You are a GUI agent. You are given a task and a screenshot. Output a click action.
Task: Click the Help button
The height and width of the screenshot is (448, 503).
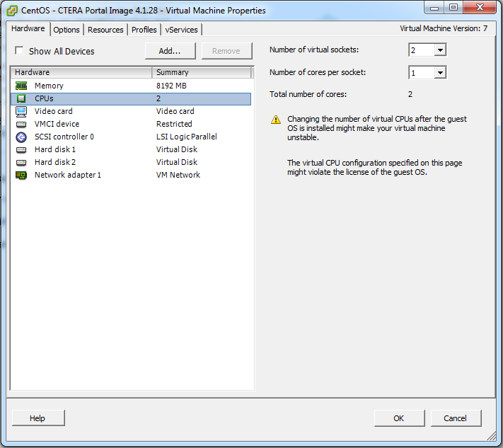click(38, 418)
